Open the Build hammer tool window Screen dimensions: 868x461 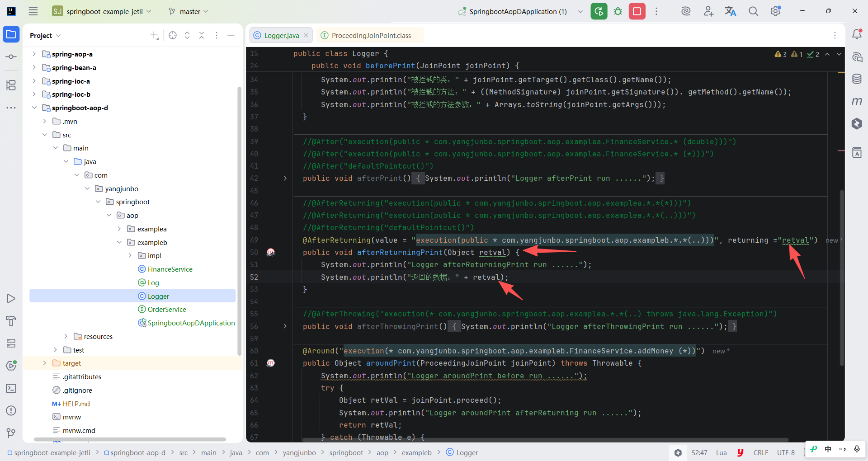tap(11, 321)
